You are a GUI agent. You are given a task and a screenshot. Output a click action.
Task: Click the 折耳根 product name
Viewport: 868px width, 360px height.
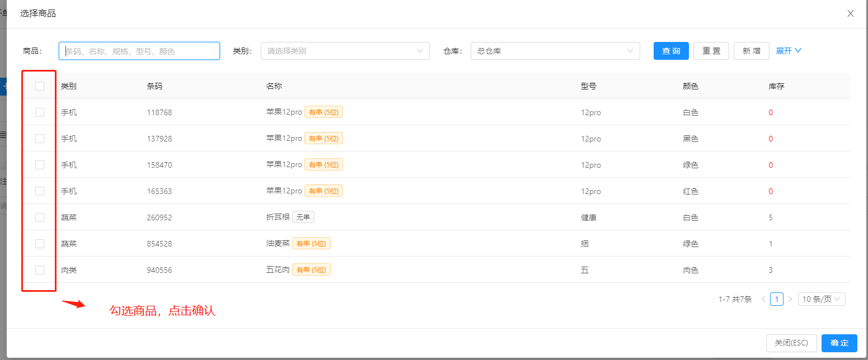point(278,217)
